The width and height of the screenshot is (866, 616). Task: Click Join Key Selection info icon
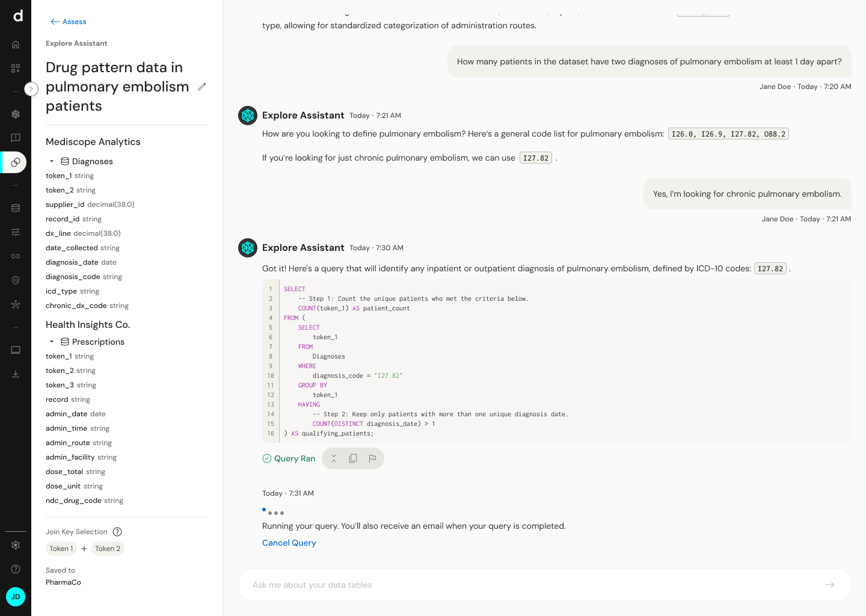pos(117,532)
